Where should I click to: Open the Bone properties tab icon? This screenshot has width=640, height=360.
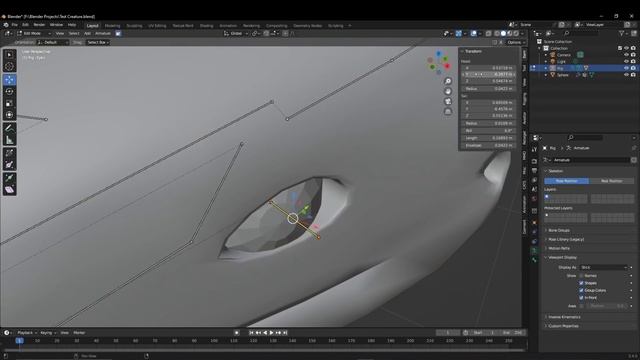[x=534, y=260]
